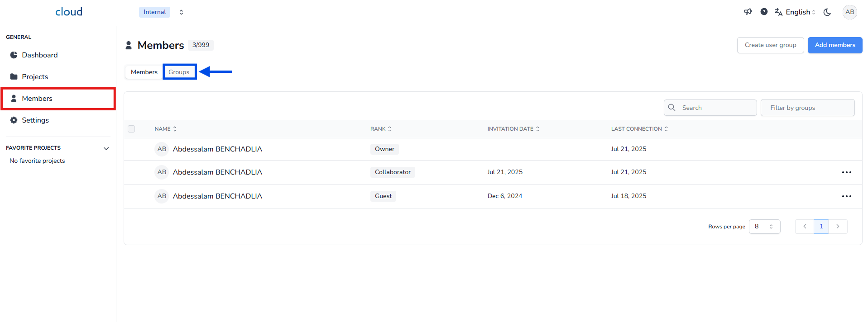Toggle dark mode moon icon
The width and height of the screenshot is (868, 322).
pos(827,12)
